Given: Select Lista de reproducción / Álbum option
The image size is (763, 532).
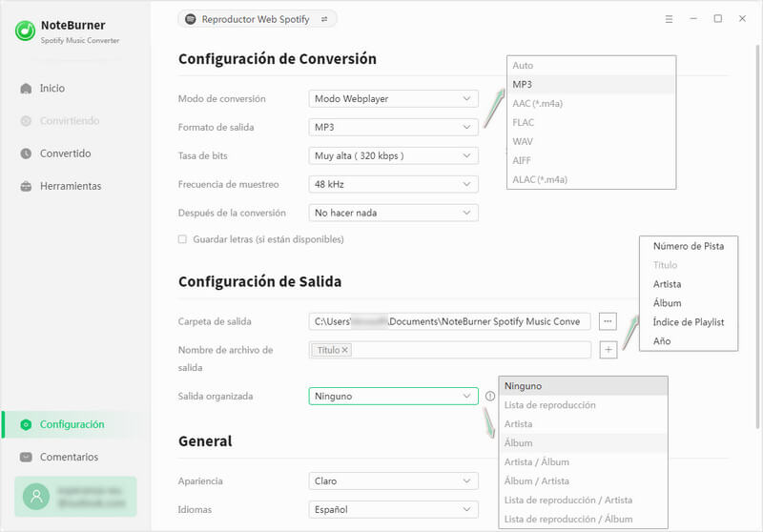Looking at the screenshot, I should (x=584, y=519).
